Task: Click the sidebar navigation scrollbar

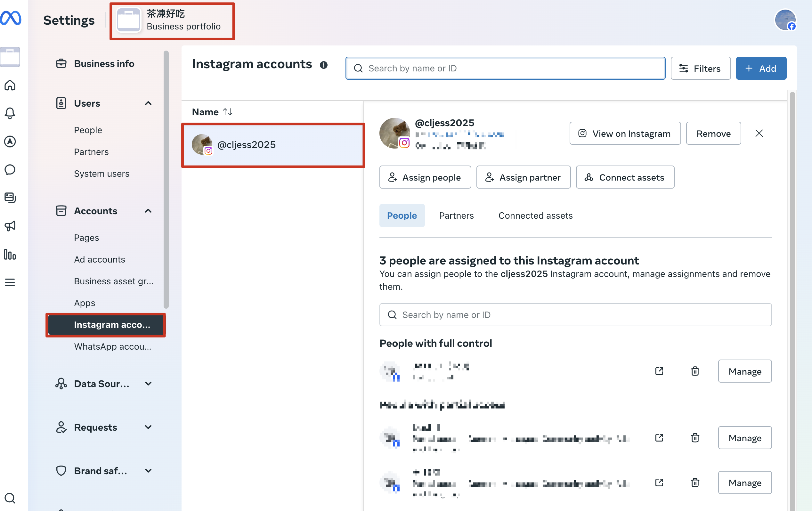Action: pos(166,179)
